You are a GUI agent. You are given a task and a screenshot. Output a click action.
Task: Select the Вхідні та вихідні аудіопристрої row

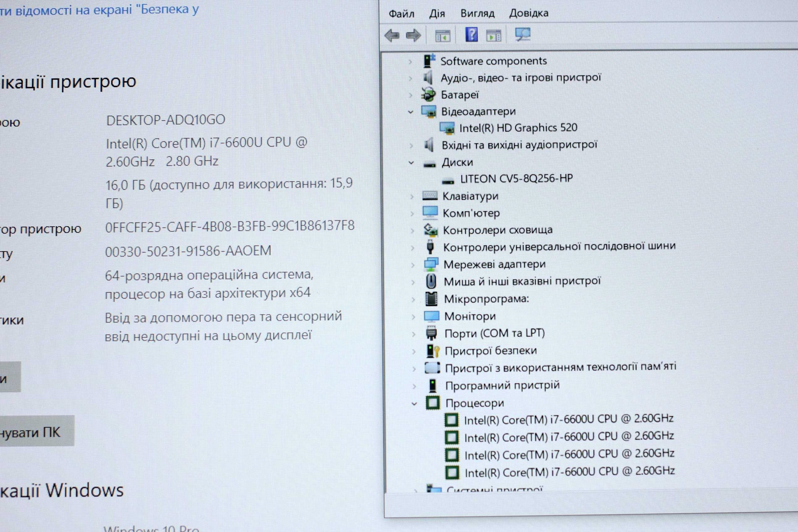(519, 145)
